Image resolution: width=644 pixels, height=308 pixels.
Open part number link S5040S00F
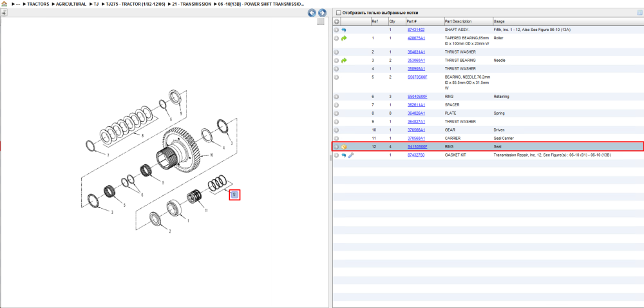[417, 97]
